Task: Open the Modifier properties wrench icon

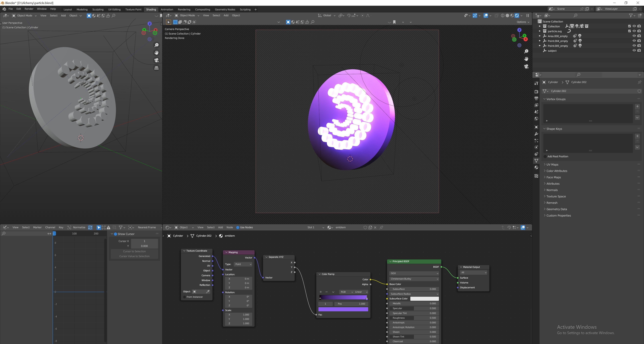Action: pyautogui.click(x=536, y=134)
